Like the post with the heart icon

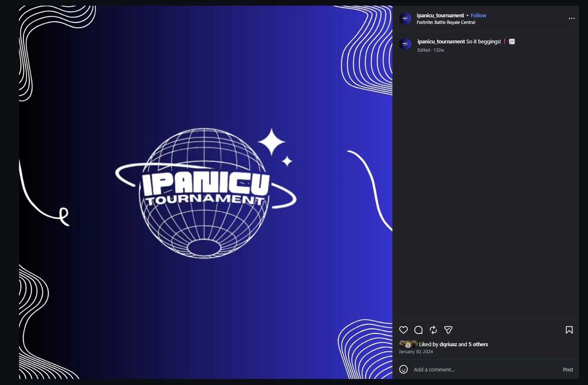coord(403,330)
